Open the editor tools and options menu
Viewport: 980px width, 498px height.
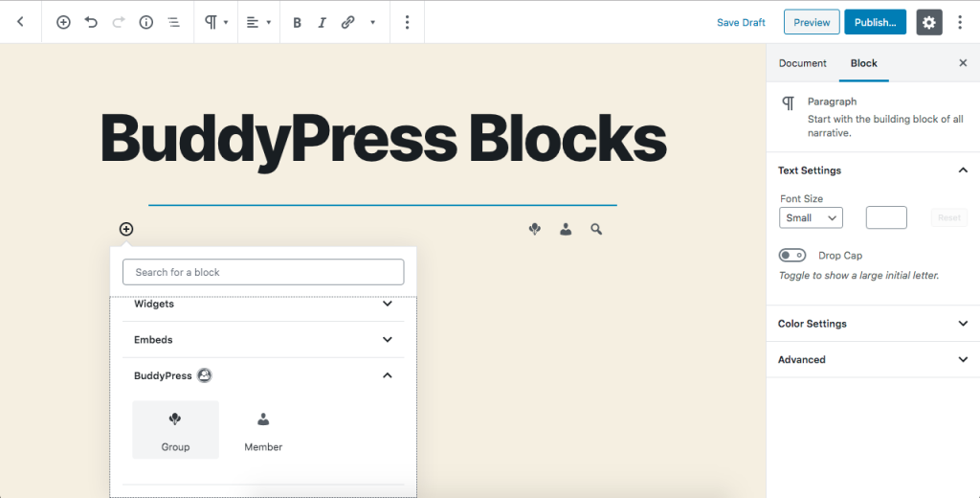pos(960,22)
